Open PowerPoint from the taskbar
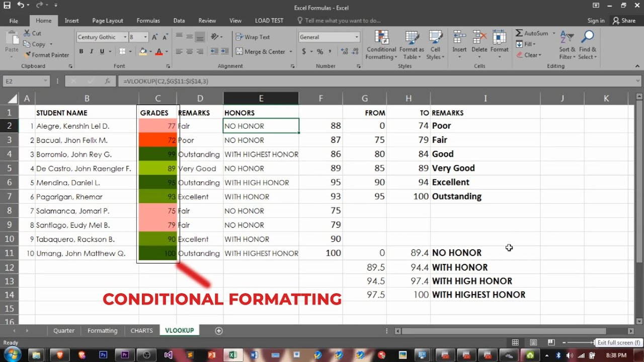Screen dimensions: 644x362 (x=211, y=355)
